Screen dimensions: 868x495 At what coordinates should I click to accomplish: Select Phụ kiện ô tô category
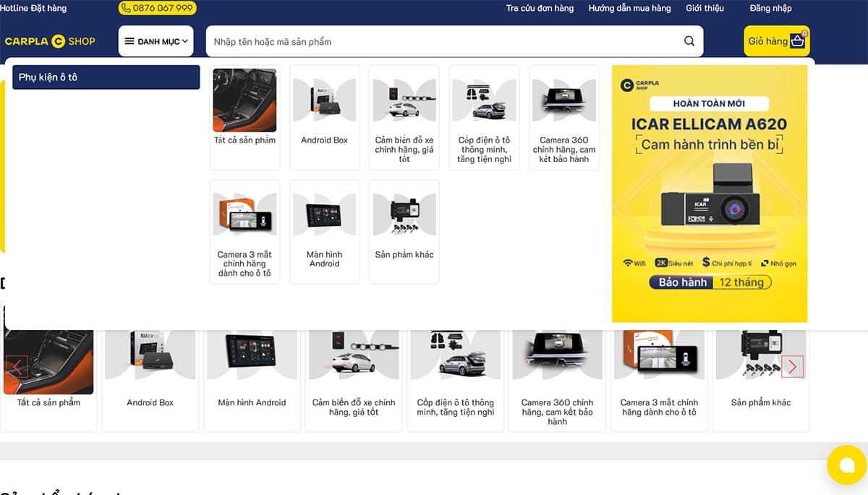click(106, 77)
